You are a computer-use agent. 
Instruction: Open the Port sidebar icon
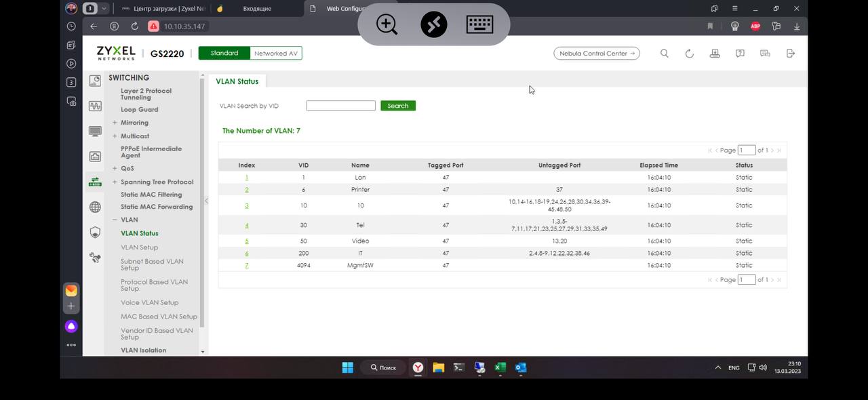coord(95,156)
